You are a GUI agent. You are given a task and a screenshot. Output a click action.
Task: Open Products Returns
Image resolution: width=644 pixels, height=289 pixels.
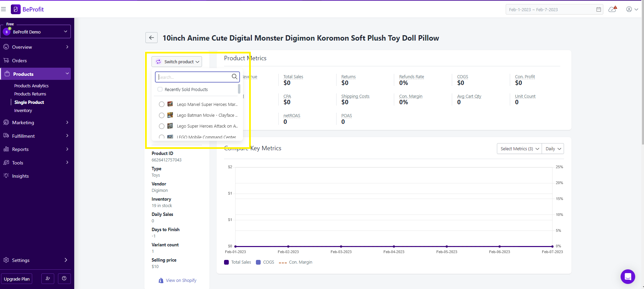[30, 94]
